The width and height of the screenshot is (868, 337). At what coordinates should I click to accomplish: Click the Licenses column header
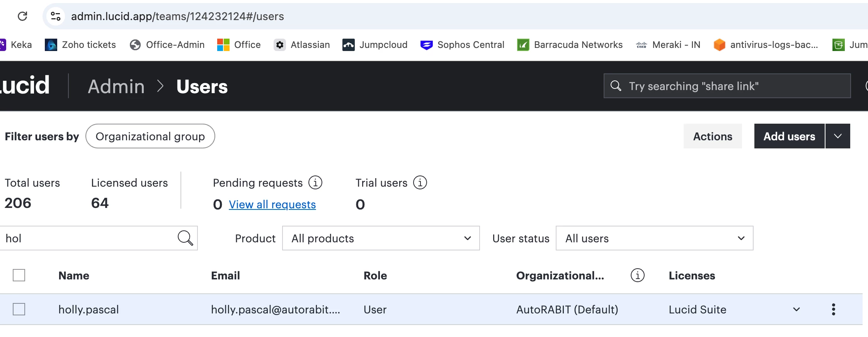click(692, 276)
